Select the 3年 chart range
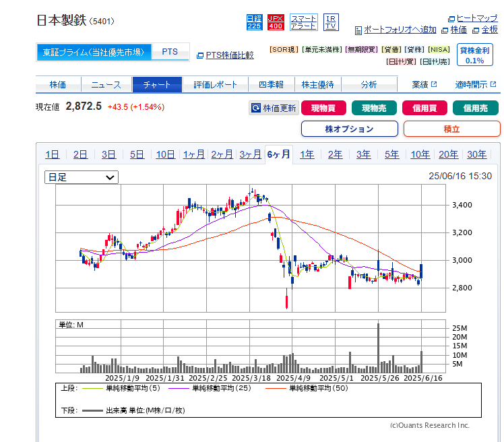Image resolution: width=504 pixels, height=442 pixels. 364,154
